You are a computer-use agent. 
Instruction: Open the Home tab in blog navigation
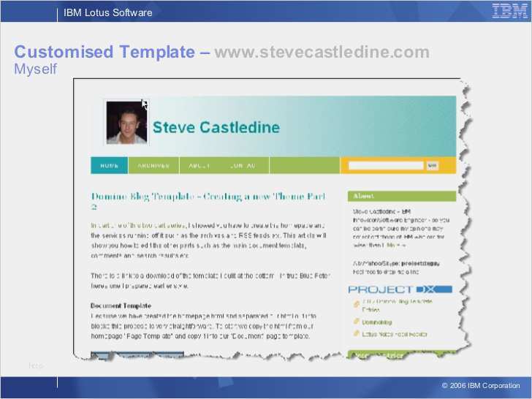(x=109, y=165)
